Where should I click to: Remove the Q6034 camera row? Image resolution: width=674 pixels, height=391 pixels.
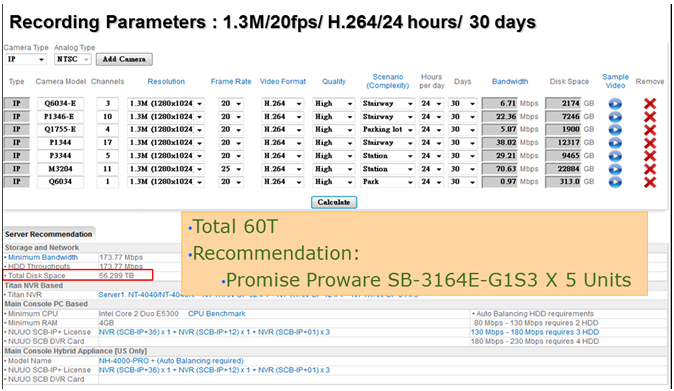[x=650, y=182]
